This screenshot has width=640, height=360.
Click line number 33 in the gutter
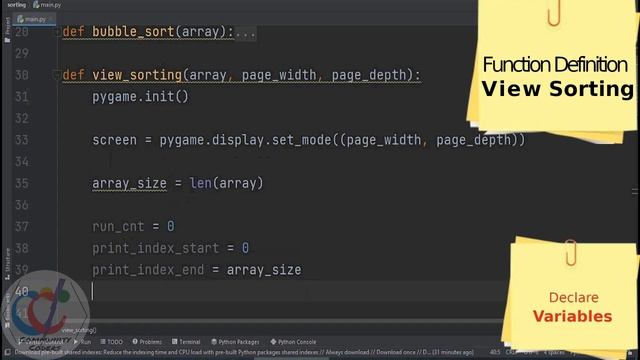(x=22, y=140)
